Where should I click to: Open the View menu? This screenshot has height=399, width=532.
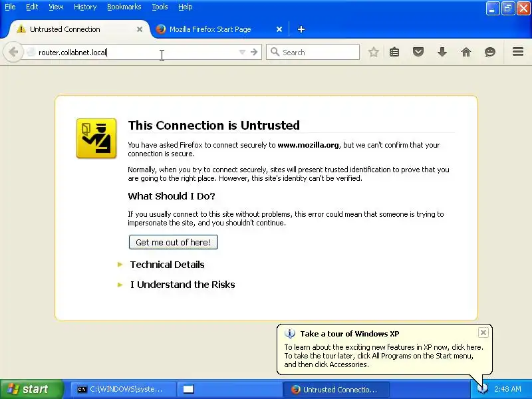tap(56, 7)
